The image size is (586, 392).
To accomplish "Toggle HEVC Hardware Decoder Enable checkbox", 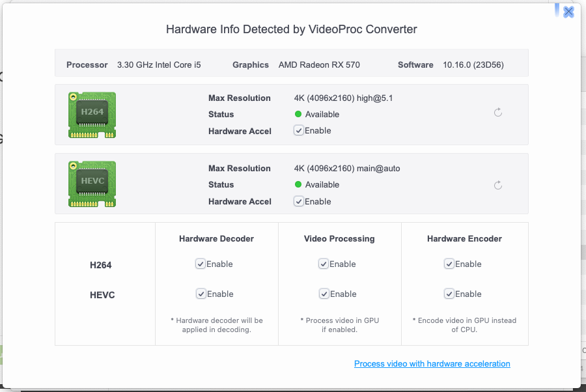I will pyautogui.click(x=201, y=294).
